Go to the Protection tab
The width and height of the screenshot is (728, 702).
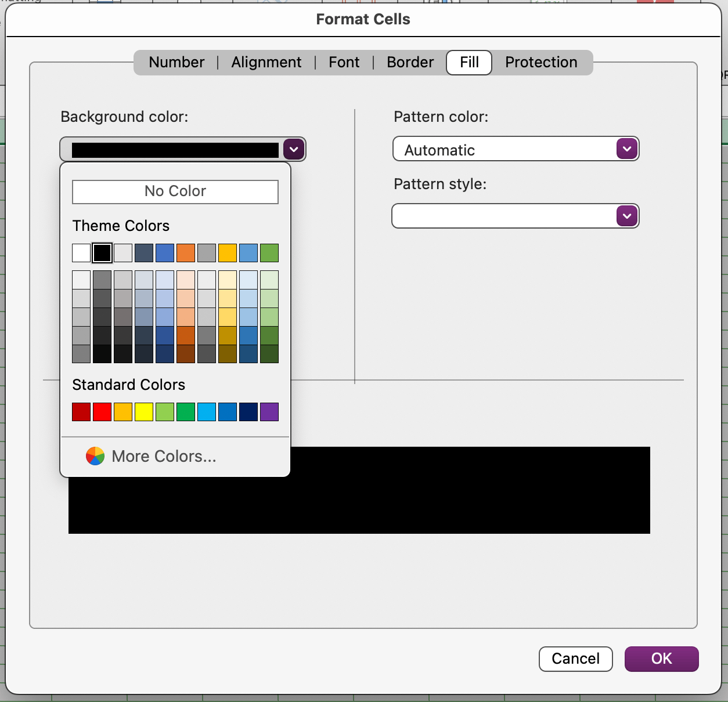[x=541, y=62]
